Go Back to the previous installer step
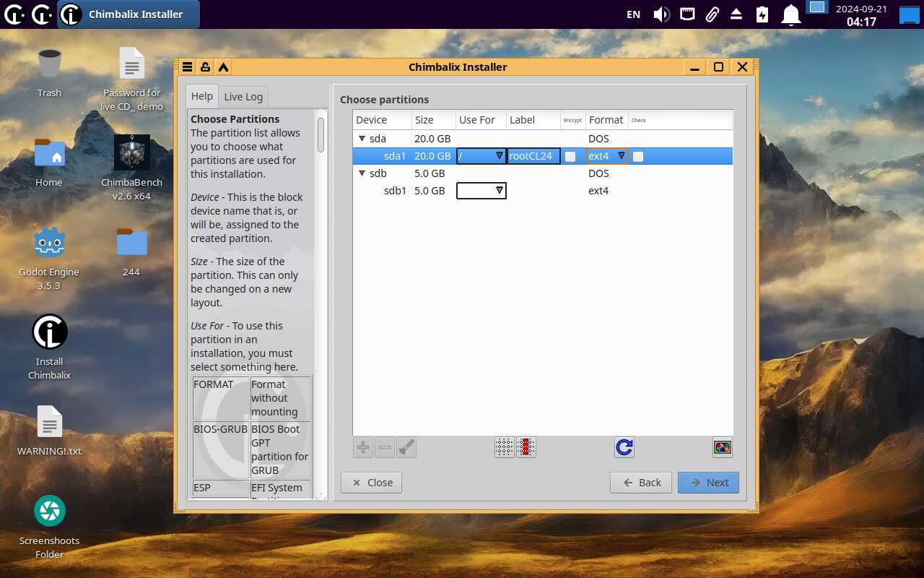This screenshot has width=924, height=578. tap(641, 483)
